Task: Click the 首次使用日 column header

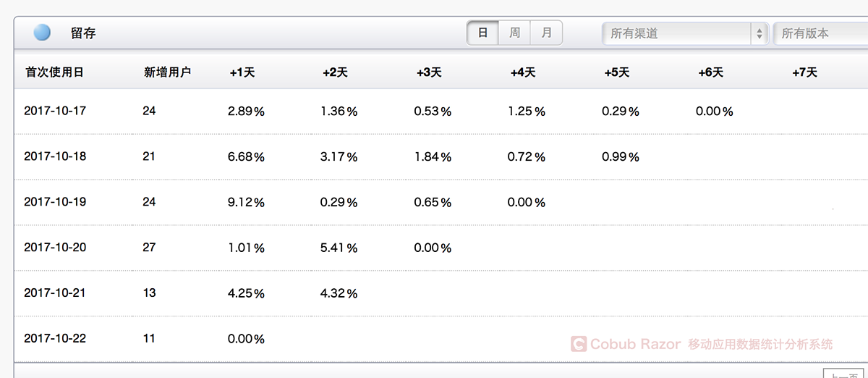Action: [x=54, y=72]
